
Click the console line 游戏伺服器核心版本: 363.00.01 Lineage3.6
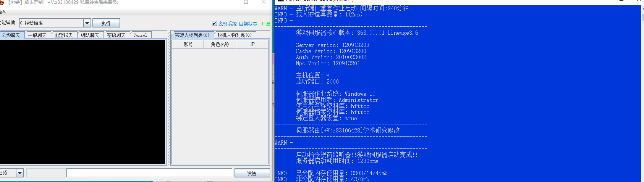pos(357,33)
